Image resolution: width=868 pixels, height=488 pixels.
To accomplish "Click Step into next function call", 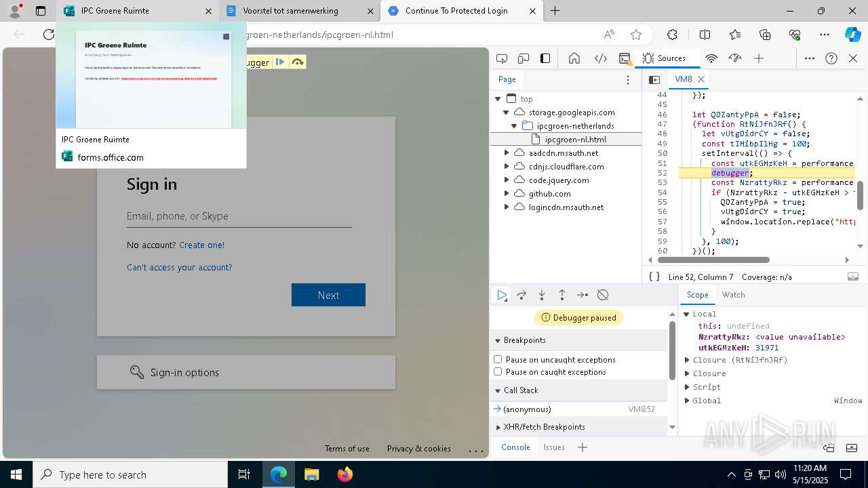I will (x=542, y=295).
